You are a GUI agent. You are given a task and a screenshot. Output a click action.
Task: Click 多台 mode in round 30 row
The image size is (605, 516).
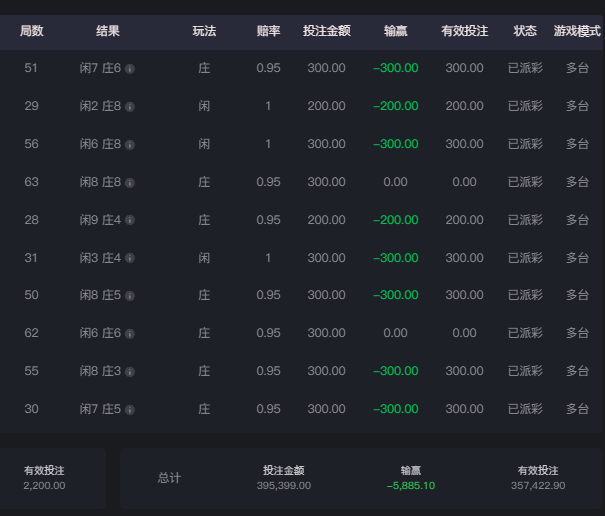pos(577,409)
